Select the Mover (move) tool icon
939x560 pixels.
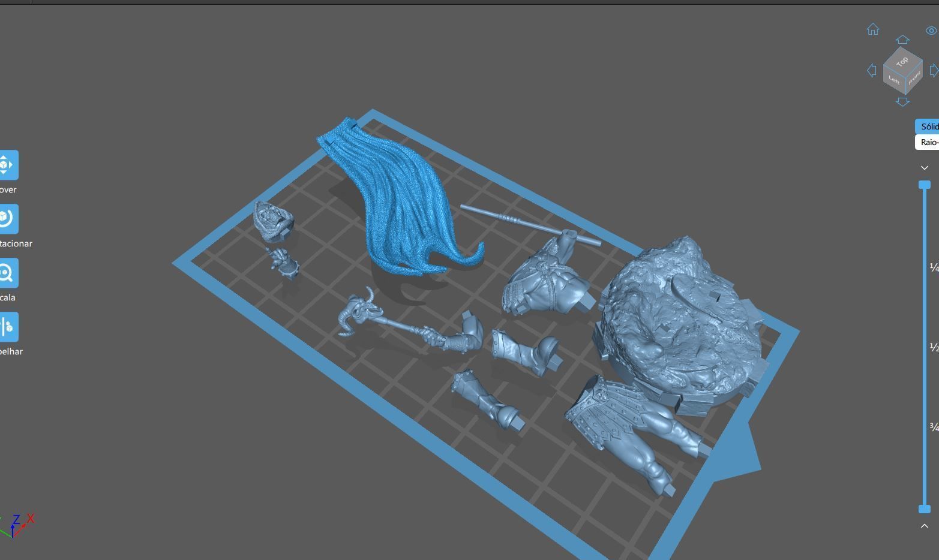tap(8, 165)
